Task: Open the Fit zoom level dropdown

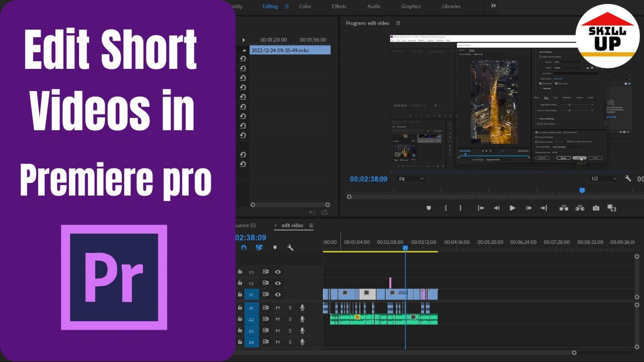Action: (411, 178)
